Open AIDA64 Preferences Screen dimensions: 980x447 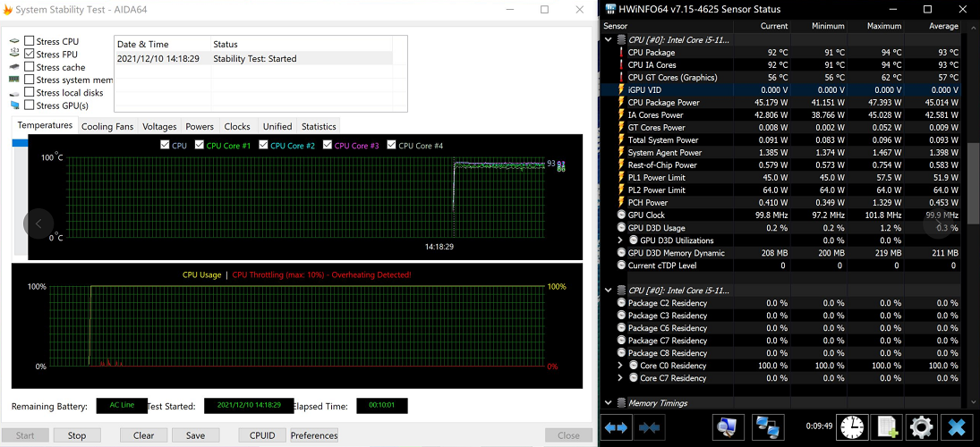click(x=314, y=435)
